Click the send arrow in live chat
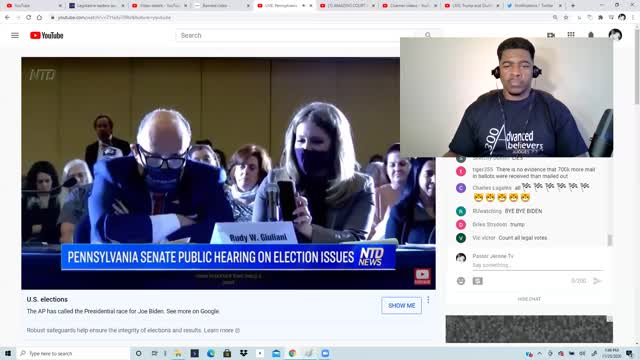 point(597,281)
